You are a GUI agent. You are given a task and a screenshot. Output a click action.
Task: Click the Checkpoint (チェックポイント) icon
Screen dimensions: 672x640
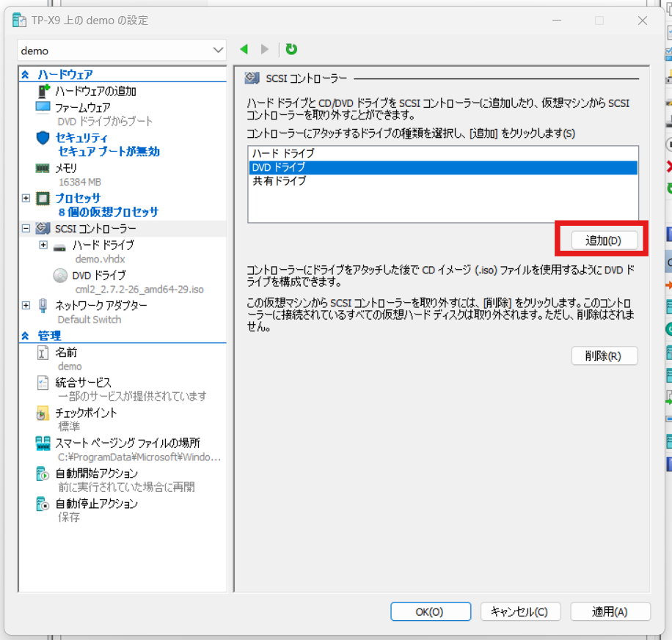click(x=43, y=413)
